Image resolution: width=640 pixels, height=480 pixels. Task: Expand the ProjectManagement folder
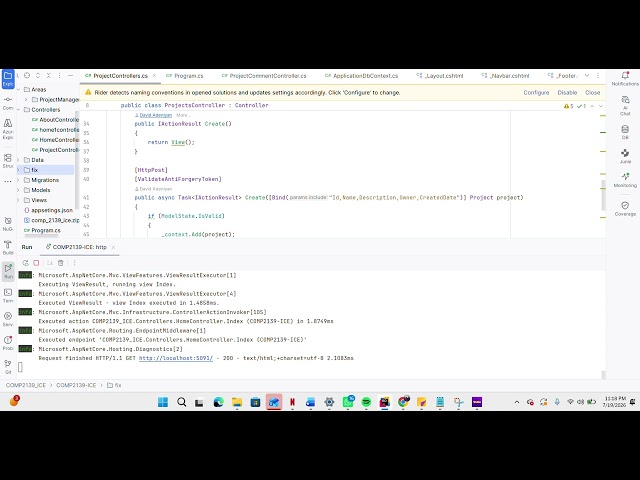pyautogui.click(x=26, y=100)
